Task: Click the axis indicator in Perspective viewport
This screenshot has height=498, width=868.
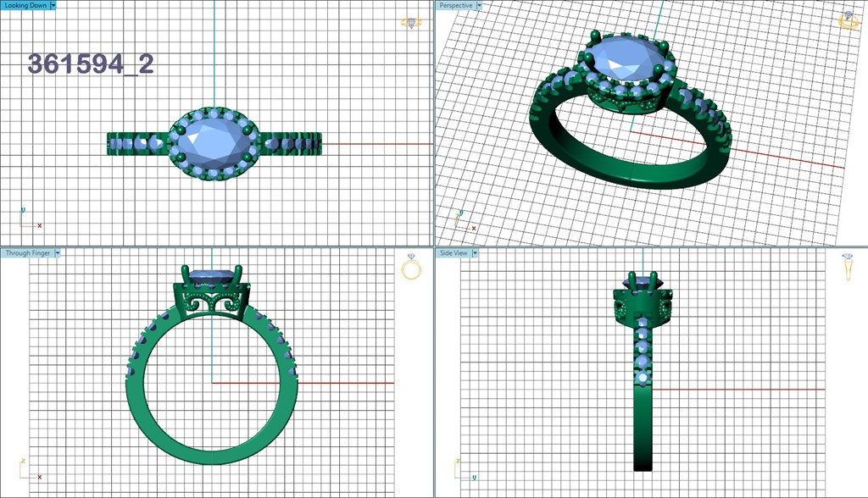Action: coord(465,220)
